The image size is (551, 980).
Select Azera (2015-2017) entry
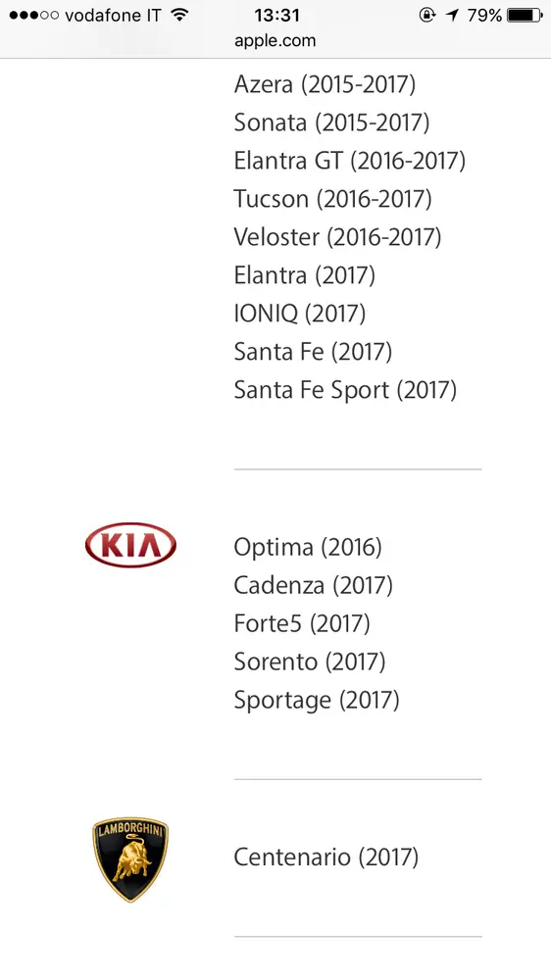325,84
